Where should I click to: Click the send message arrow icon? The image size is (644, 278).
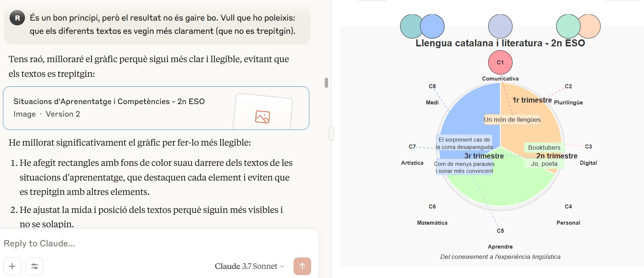click(302, 266)
